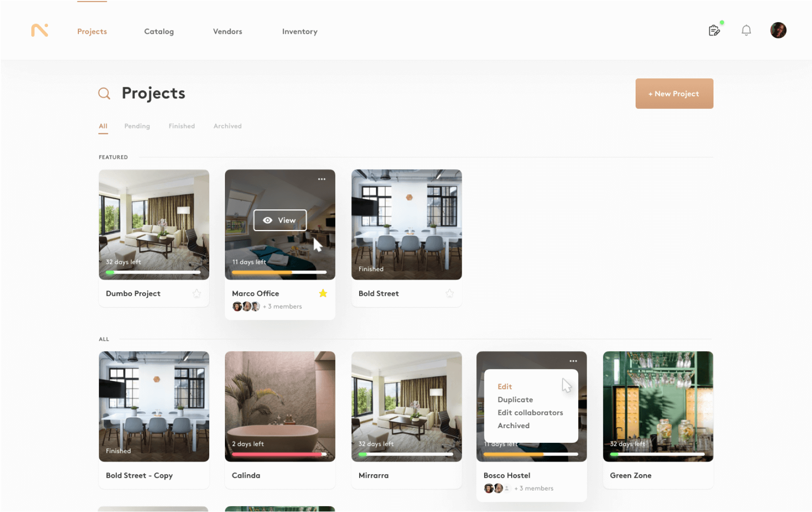Open the notifications bell
812x512 pixels.
746,30
